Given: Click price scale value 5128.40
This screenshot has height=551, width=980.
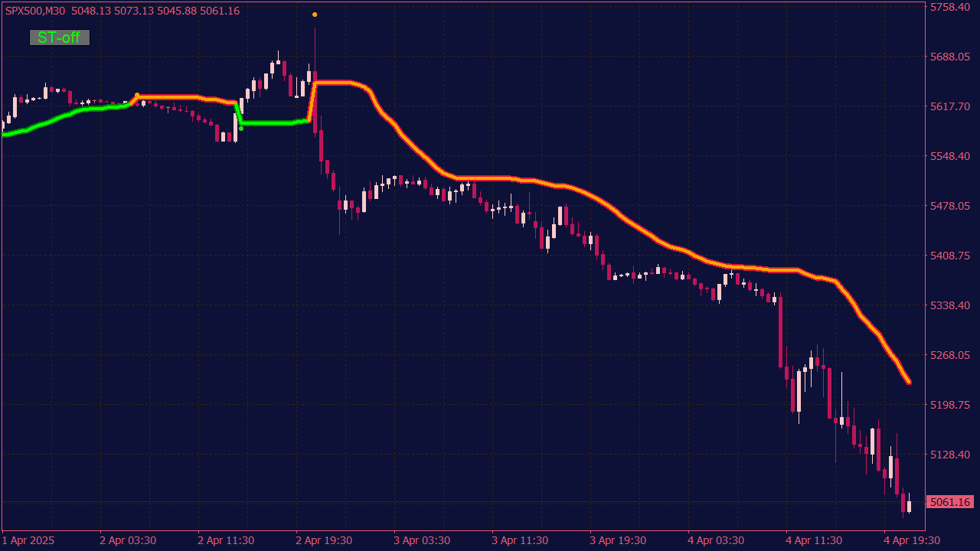Looking at the screenshot, I should (950, 455).
